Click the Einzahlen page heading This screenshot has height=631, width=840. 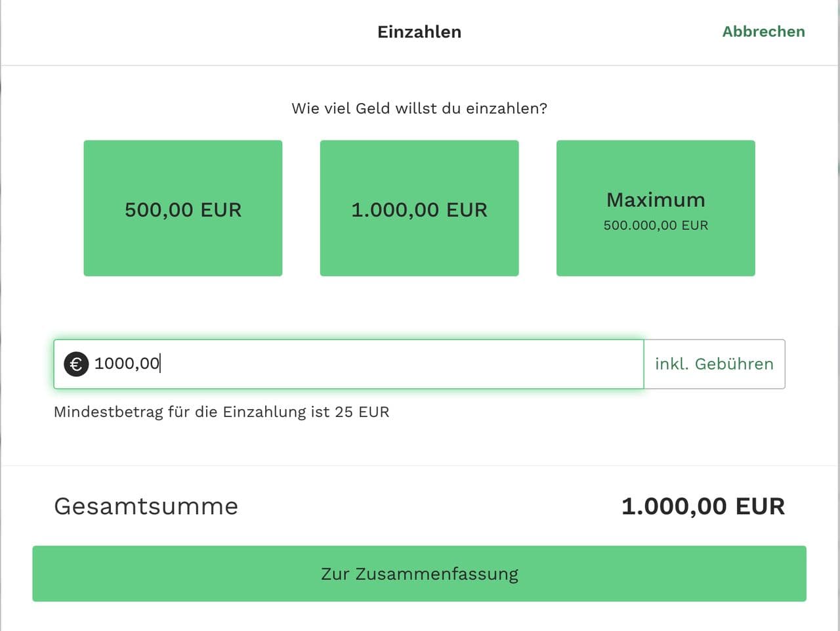[419, 32]
